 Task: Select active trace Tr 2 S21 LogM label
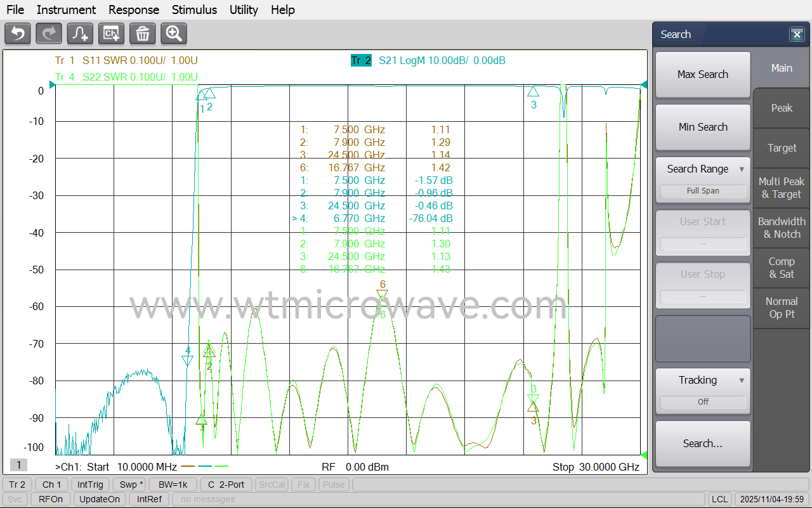tap(428, 61)
